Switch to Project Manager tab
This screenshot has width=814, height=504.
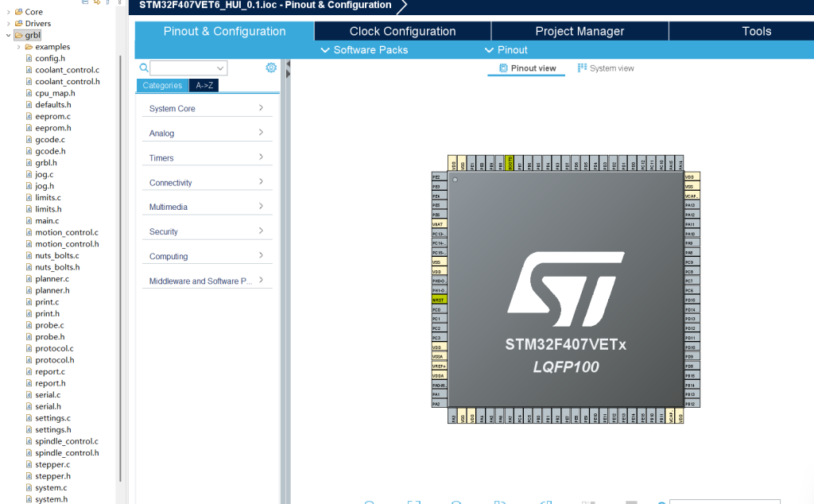(579, 31)
